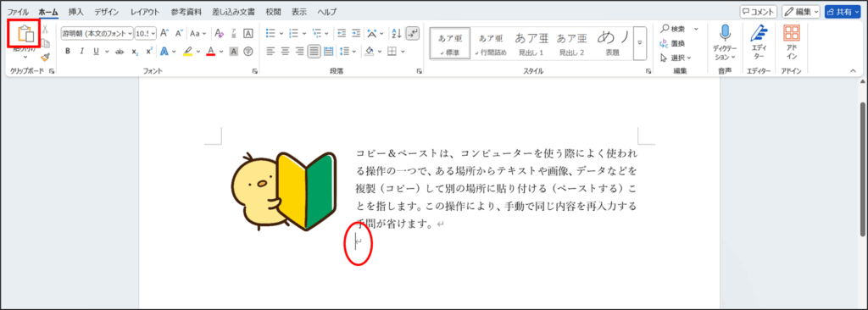Toggle Bold formatting

(68, 52)
